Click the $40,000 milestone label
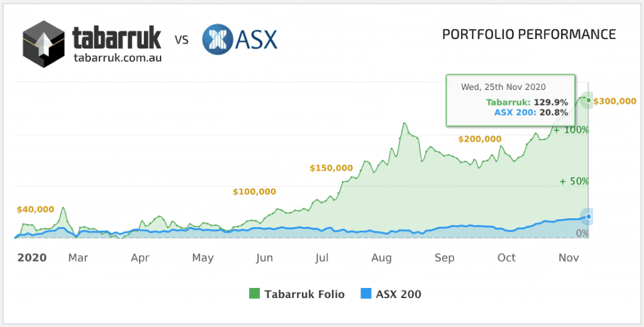Image resolution: width=644 pixels, height=327 pixels. [x=35, y=209]
